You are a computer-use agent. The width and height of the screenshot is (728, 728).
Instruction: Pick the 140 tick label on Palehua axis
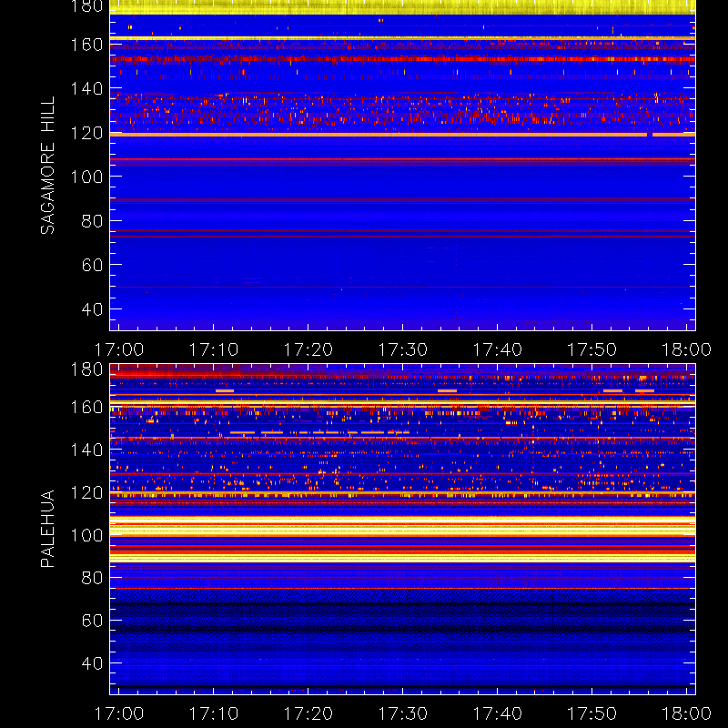pyautogui.click(x=86, y=450)
